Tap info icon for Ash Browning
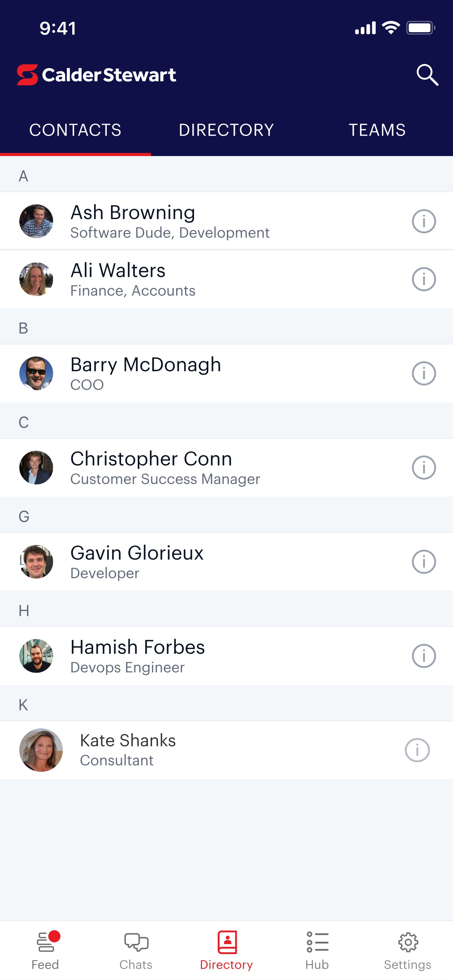Viewport: 453px width, 980px height. [424, 221]
